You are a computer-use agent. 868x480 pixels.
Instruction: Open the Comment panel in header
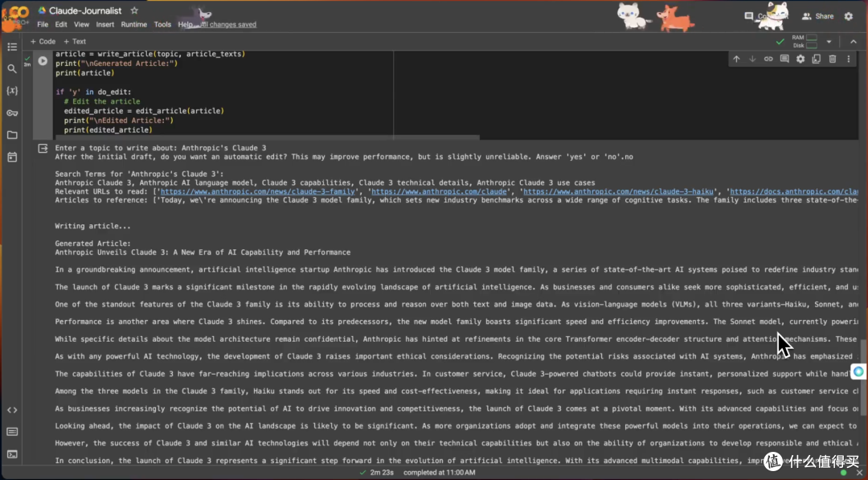click(x=766, y=17)
